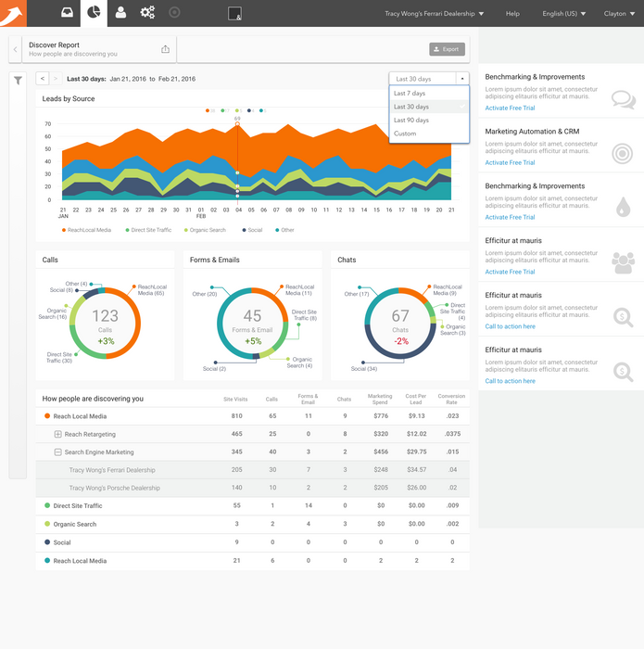The height and width of the screenshot is (649, 644).
Task: Select the pie chart reports icon
Action: [x=94, y=12]
